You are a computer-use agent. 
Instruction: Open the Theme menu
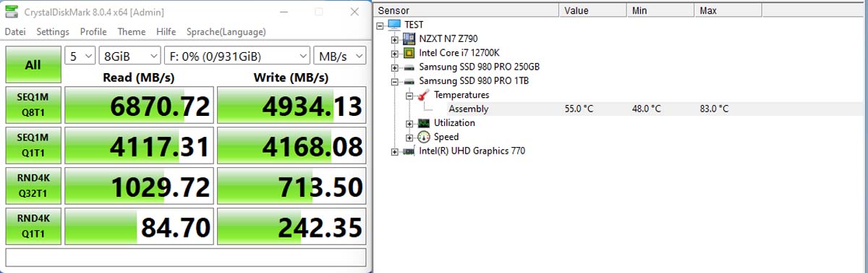click(x=132, y=32)
